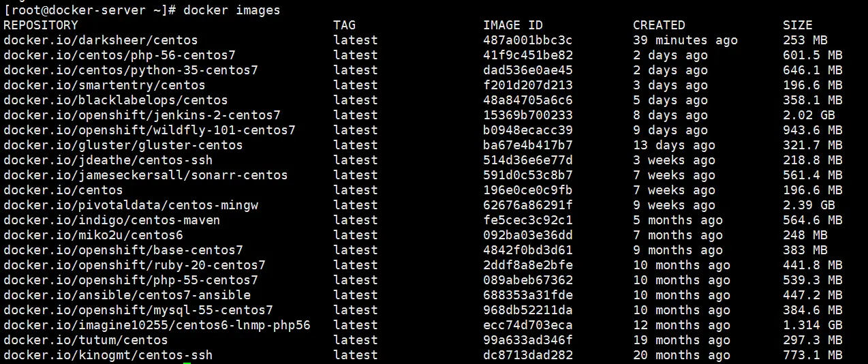
Task: Select docker.io/kinogmt/centos-ssh repository name
Action: tap(108, 355)
